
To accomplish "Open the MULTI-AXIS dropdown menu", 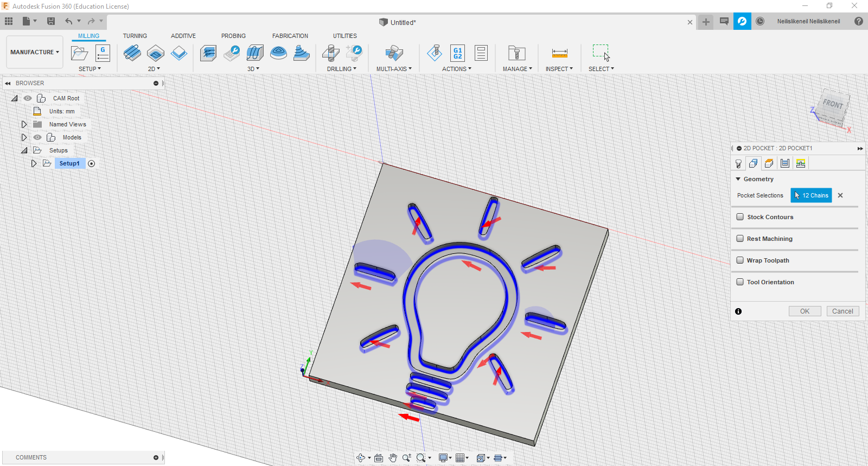I will coord(394,69).
